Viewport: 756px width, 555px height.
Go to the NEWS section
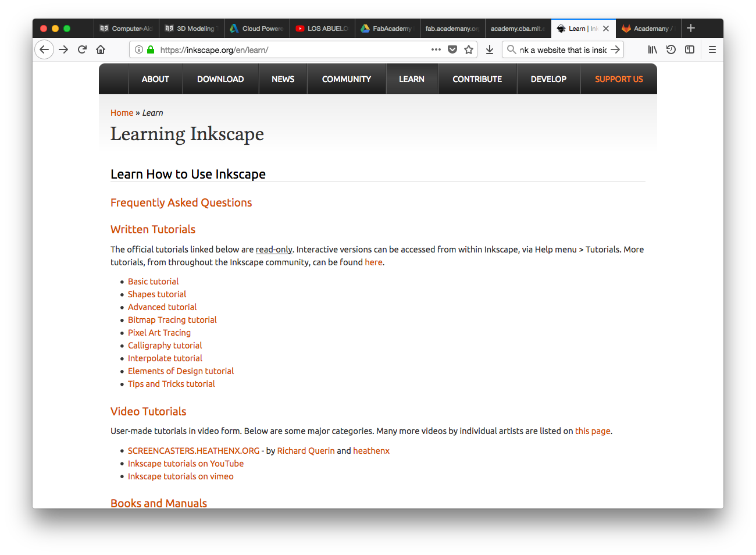(283, 79)
